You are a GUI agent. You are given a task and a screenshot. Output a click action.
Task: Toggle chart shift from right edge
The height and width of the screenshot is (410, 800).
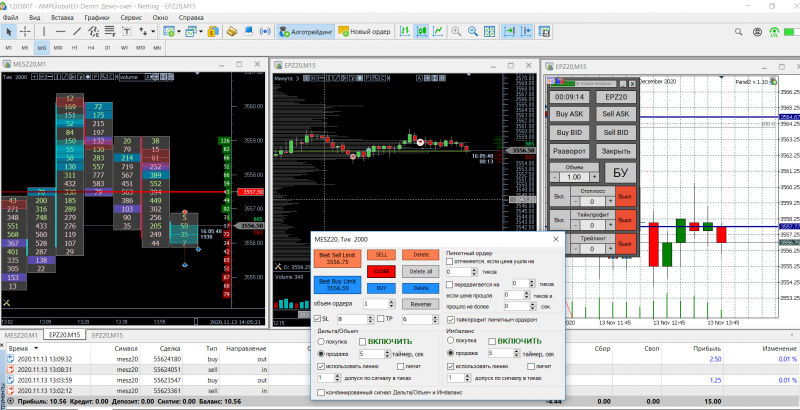point(526,32)
